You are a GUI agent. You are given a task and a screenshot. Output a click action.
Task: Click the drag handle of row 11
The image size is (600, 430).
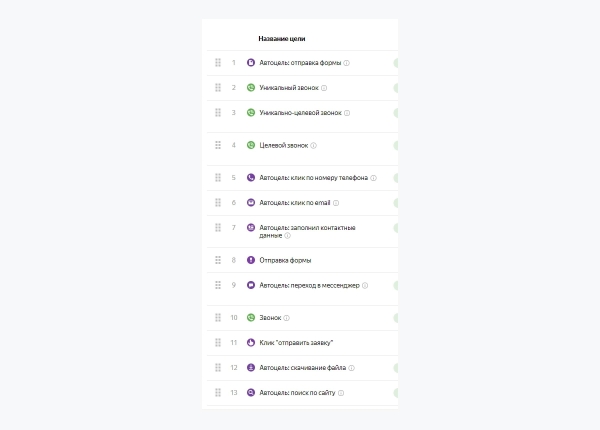[218, 343]
